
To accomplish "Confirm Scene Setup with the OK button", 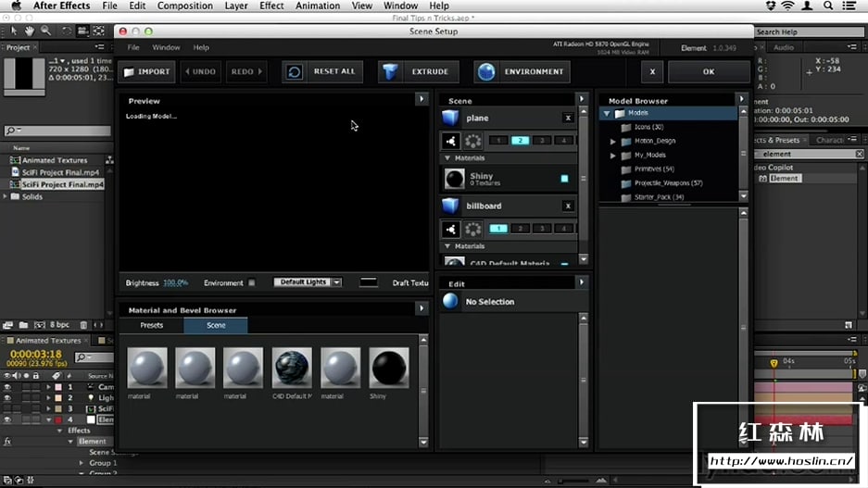I will pyautogui.click(x=709, y=72).
